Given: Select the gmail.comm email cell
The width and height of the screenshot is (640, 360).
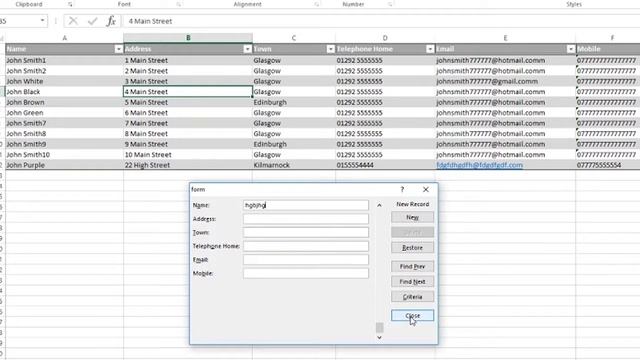Looking at the screenshot, I should coord(505,81).
